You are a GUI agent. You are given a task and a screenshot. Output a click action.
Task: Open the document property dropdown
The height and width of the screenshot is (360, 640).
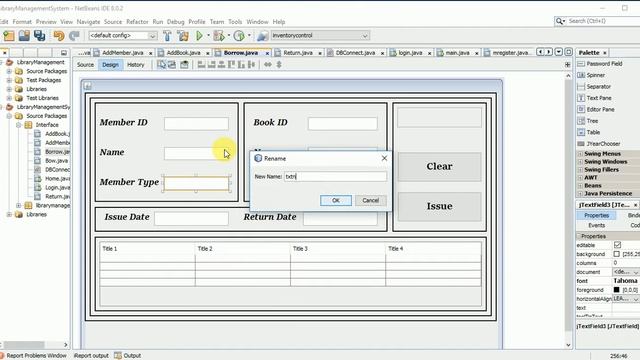635,272
